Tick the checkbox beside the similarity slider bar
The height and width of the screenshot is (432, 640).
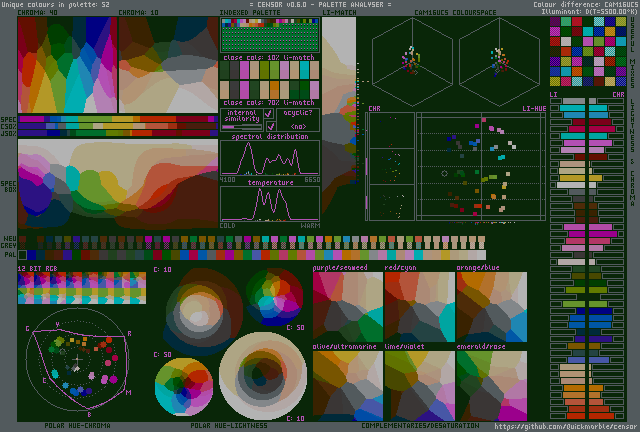pyautogui.click(x=269, y=127)
